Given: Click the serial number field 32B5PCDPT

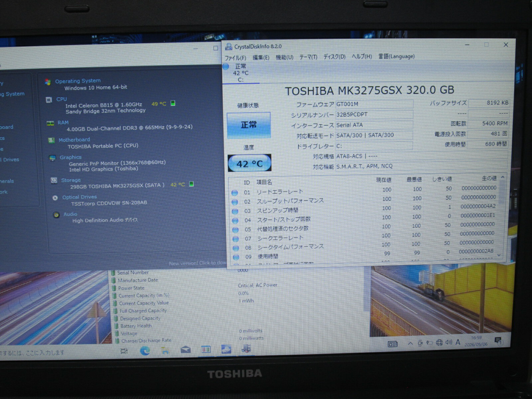Looking at the screenshot, I should pos(374,114).
